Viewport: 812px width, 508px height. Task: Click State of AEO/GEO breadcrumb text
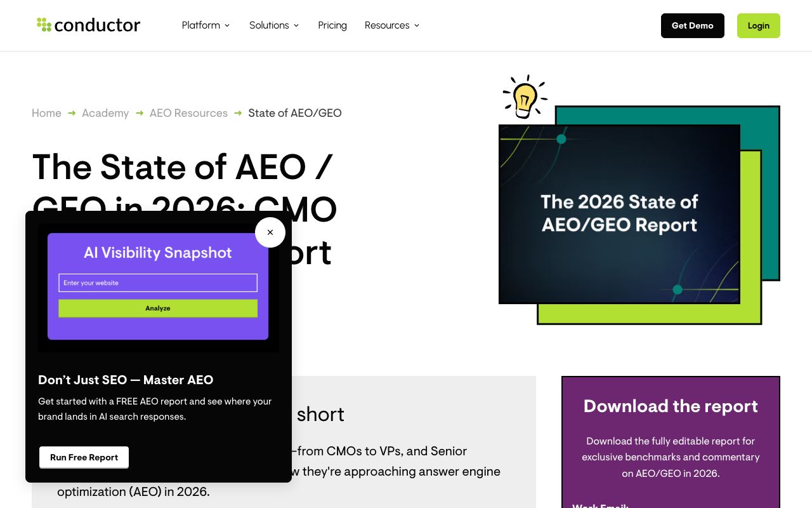pos(295,113)
